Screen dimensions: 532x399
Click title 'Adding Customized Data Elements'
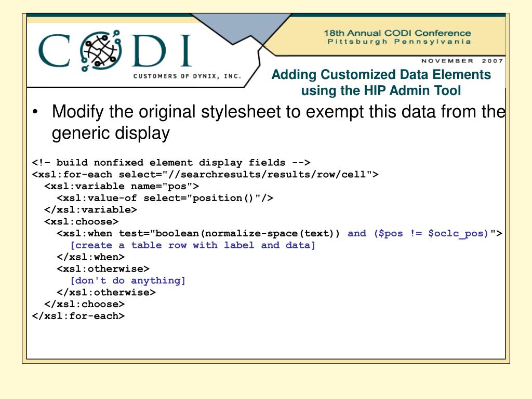[x=381, y=75]
